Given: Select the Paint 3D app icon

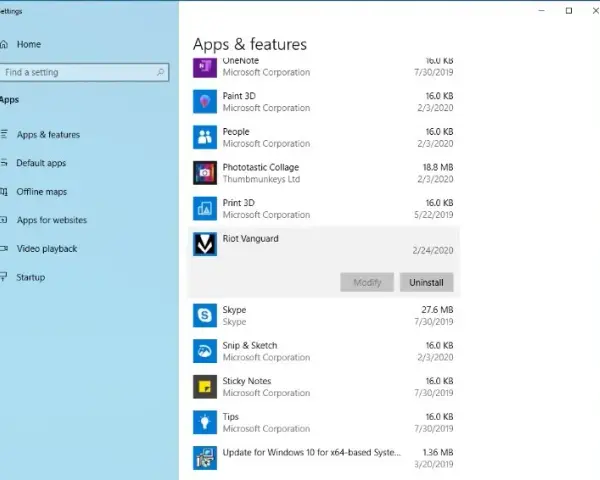Looking at the screenshot, I should [205, 101].
